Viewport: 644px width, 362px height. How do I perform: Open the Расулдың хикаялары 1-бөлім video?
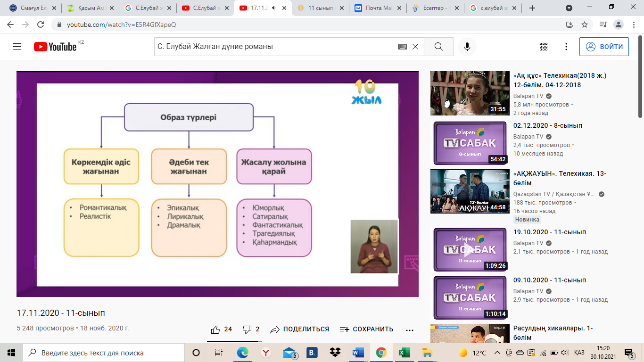pyautogui.click(x=553, y=333)
